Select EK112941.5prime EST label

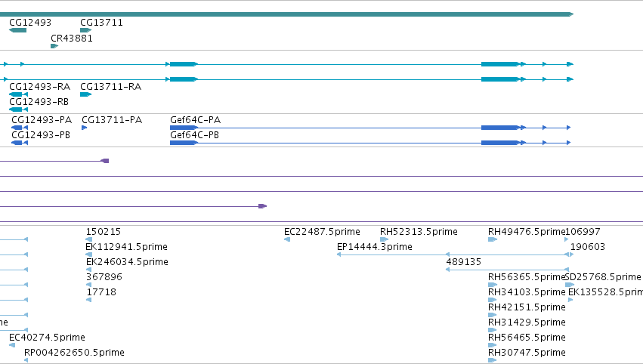126,247
